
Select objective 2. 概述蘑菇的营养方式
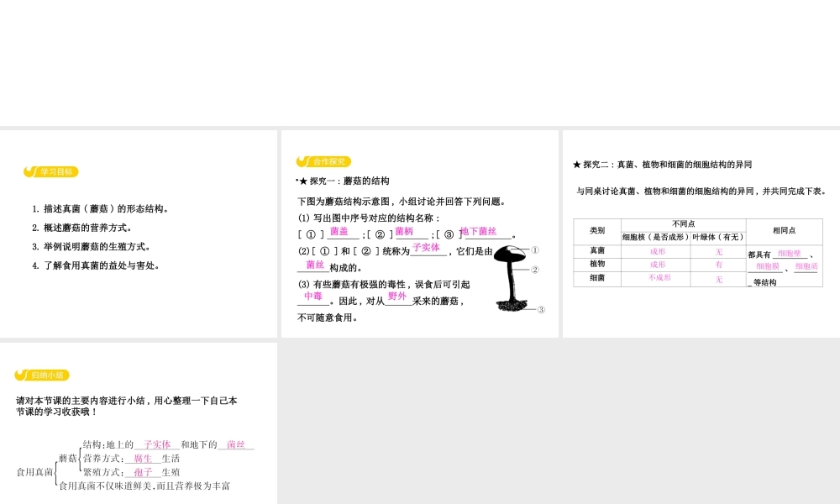coord(82,228)
